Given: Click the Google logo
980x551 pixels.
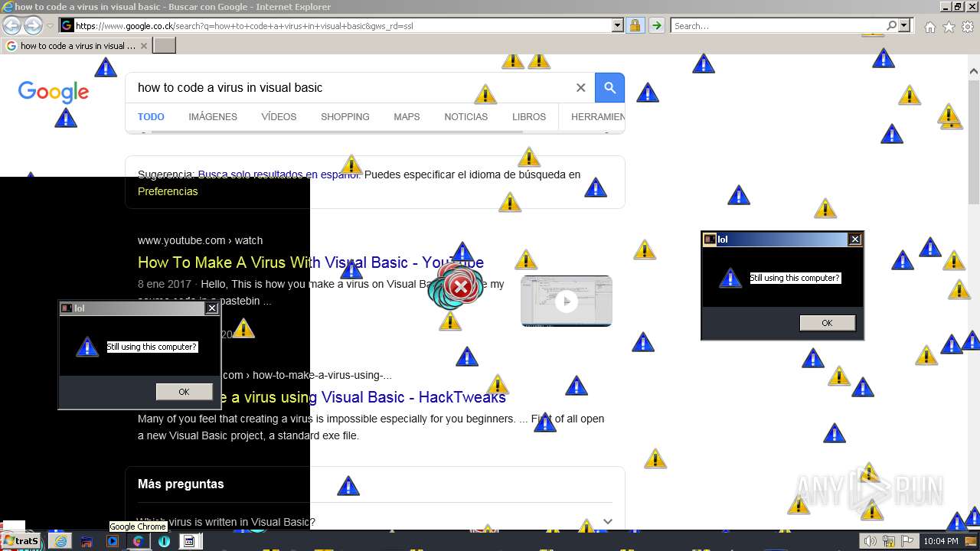Looking at the screenshot, I should click(x=54, y=92).
